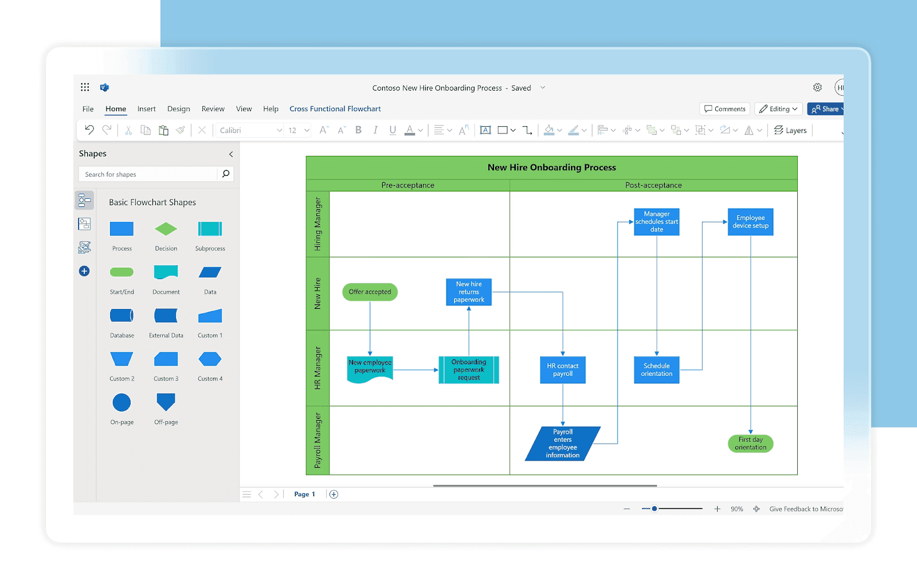The height and width of the screenshot is (588, 917).
Task: Click the search icon in the Shapes panel
Action: (225, 174)
